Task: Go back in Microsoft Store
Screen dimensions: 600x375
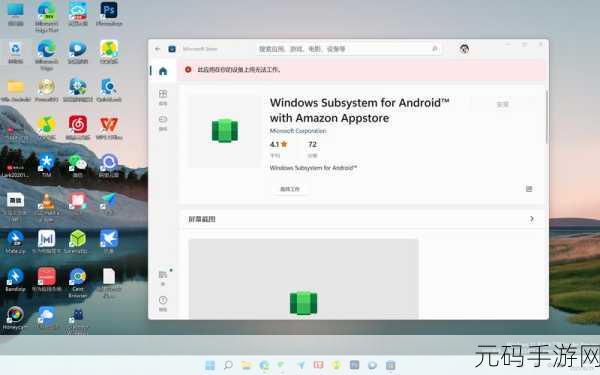Action: point(158,49)
